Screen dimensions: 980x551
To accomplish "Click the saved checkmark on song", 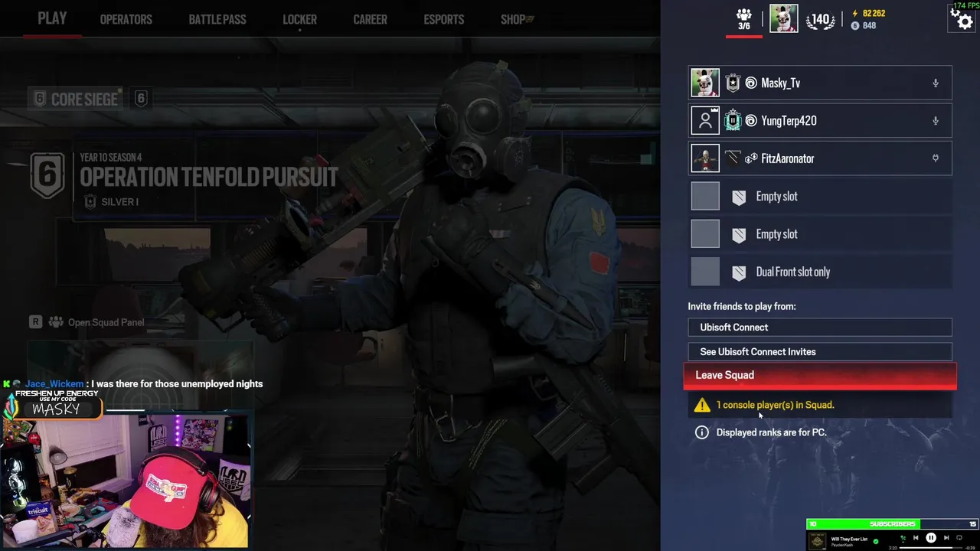I will pyautogui.click(x=876, y=541).
